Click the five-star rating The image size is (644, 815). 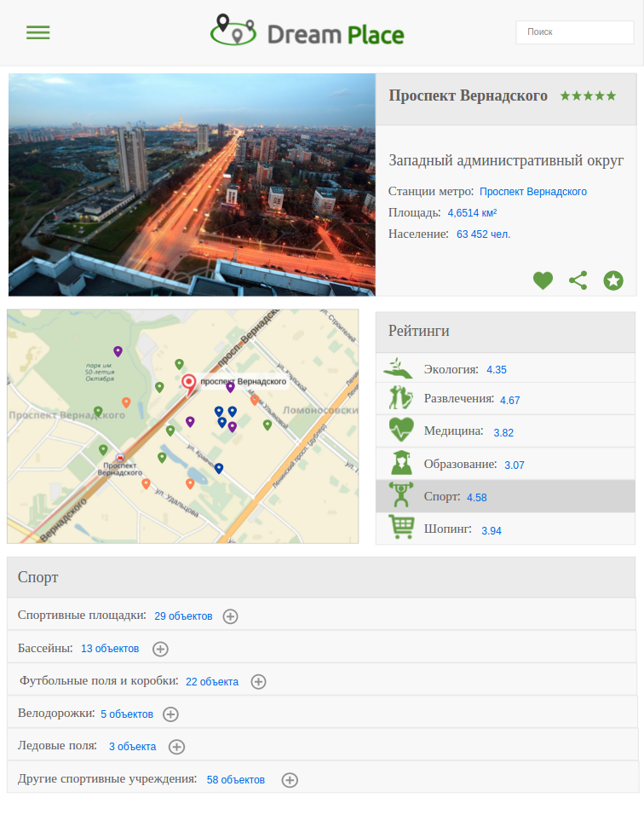pos(588,95)
